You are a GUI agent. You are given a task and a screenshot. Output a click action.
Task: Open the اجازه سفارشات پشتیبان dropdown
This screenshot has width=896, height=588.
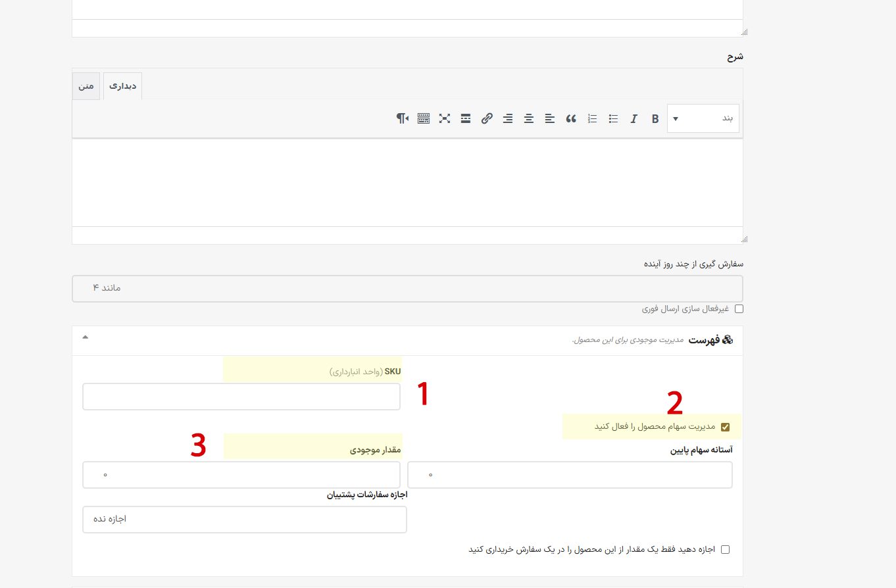(244, 520)
